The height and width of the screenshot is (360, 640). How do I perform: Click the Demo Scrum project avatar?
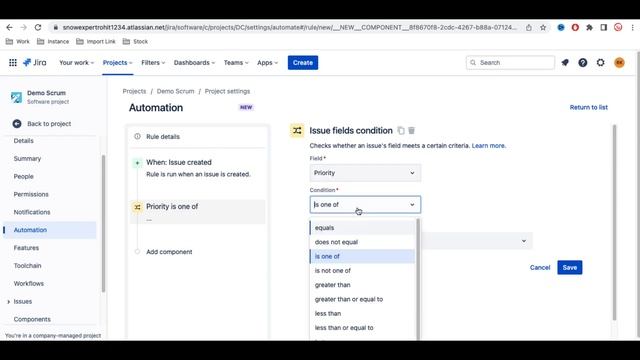16,97
